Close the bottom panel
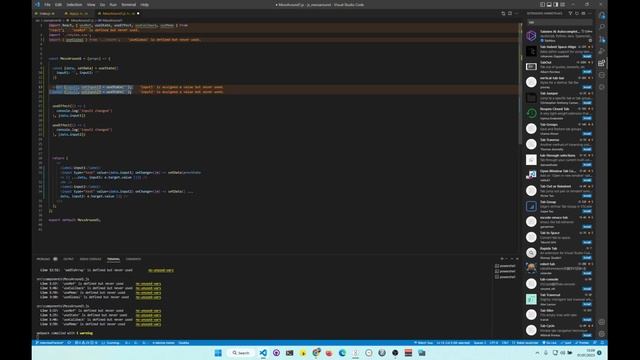 (517, 259)
